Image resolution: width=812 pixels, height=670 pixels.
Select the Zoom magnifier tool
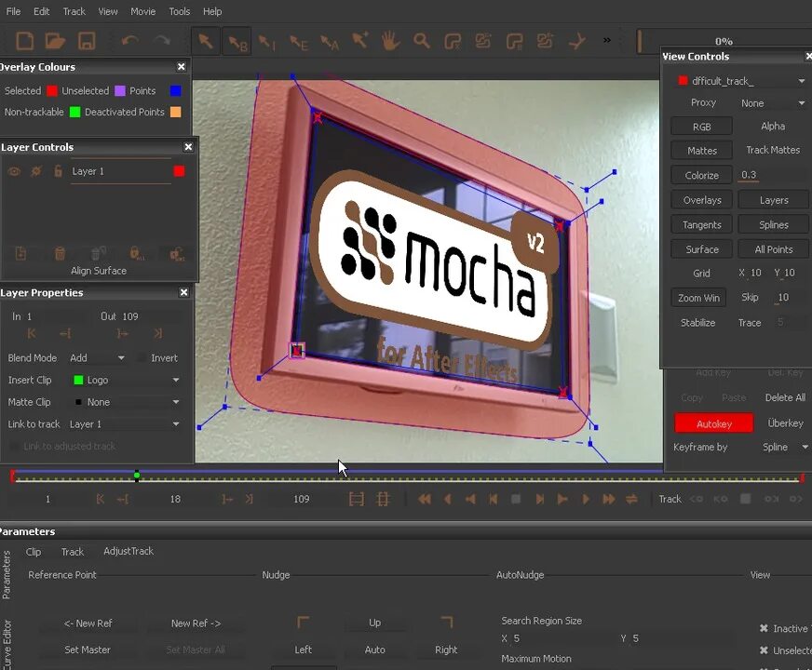point(422,41)
